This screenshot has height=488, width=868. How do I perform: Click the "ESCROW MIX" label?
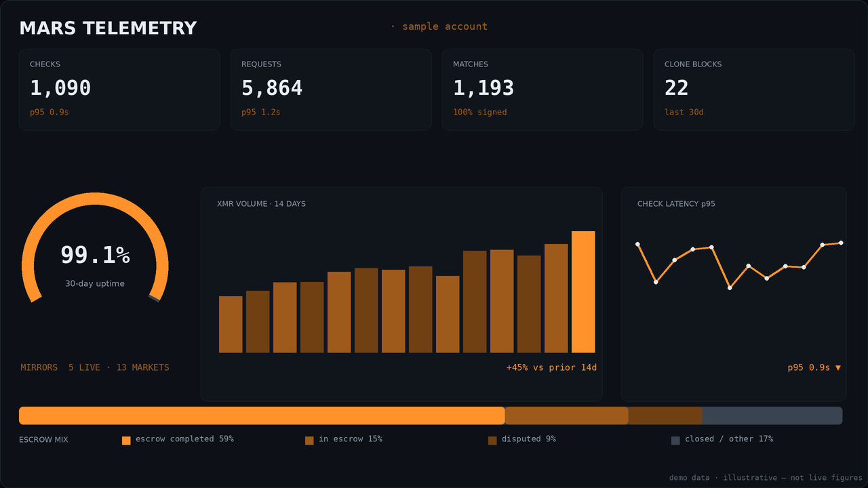pyautogui.click(x=43, y=440)
